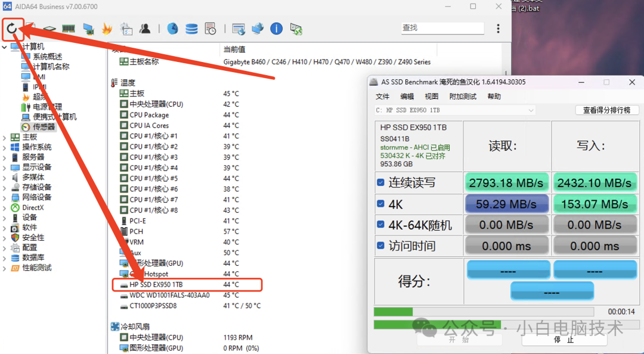Image resolution: width=644 pixels, height=354 pixels.
Task: Open the 文件 menu in AS SSD
Action: 382,97
